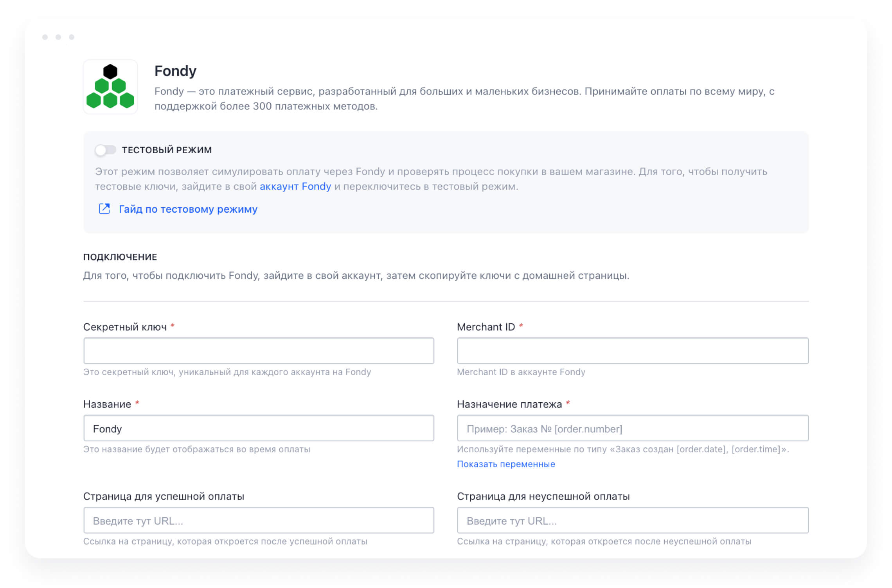
Task: Select the Страница для успешной оплаты URL field
Action: (x=259, y=520)
